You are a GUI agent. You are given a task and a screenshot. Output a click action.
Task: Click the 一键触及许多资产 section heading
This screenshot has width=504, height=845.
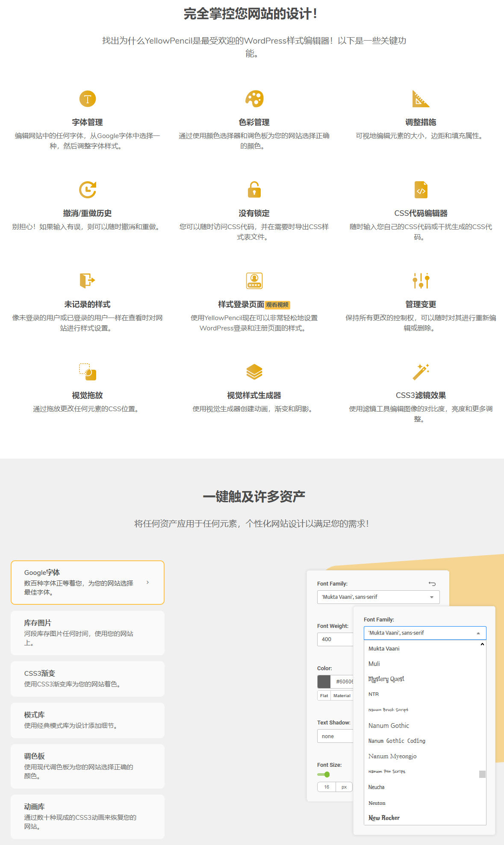[x=254, y=497]
